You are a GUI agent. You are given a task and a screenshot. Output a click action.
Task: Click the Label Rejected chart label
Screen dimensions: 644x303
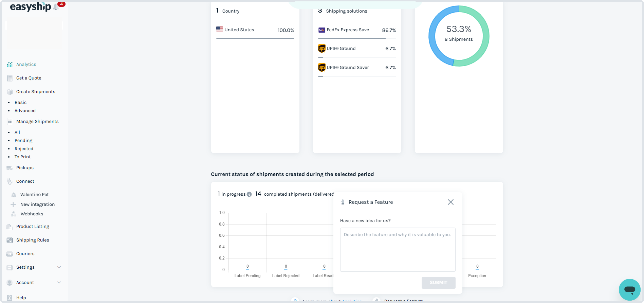(286, 276)
